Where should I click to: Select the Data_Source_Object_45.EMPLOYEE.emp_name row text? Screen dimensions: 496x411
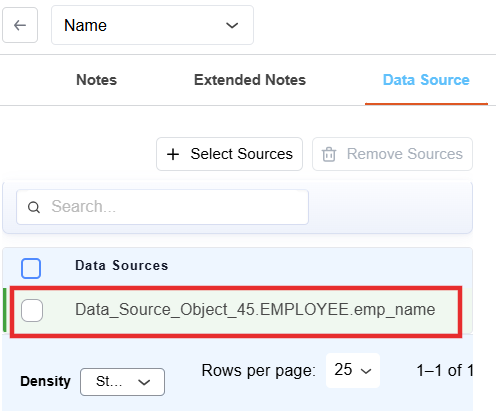pos(255,310)
